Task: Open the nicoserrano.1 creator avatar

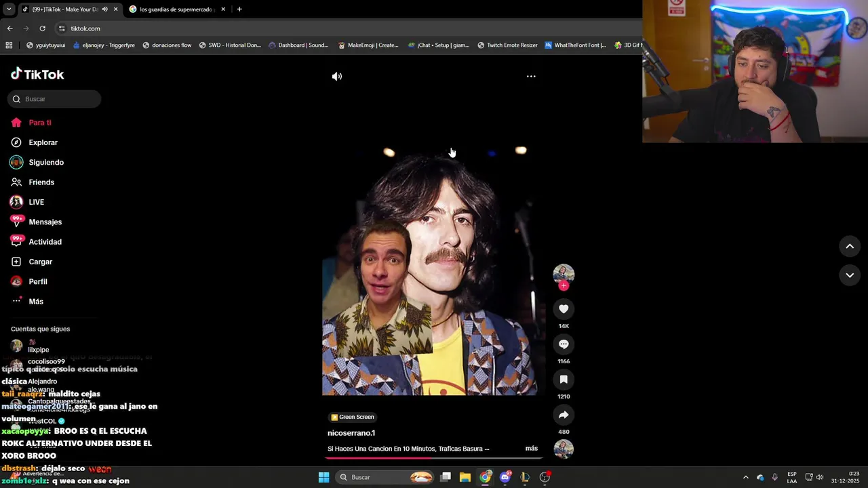Action: coord(564,273)
